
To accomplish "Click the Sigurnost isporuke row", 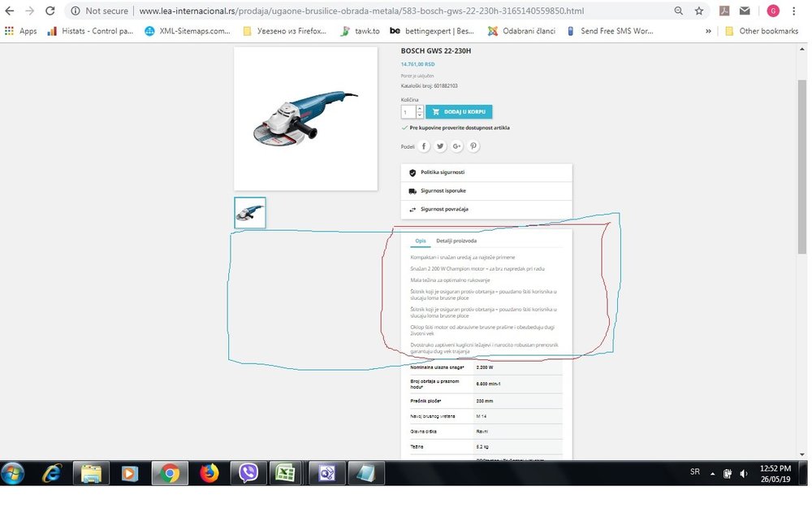I will [486, 191].
